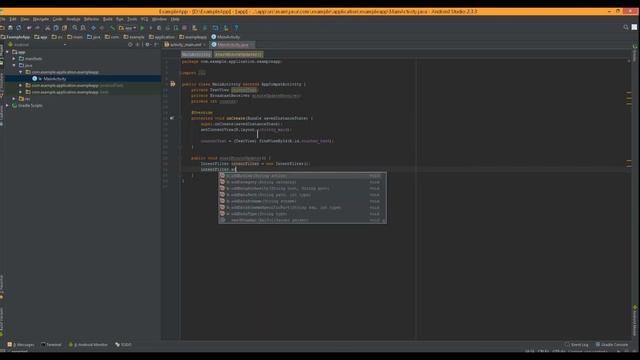Open the TODO tool window

tap(123, 344)
